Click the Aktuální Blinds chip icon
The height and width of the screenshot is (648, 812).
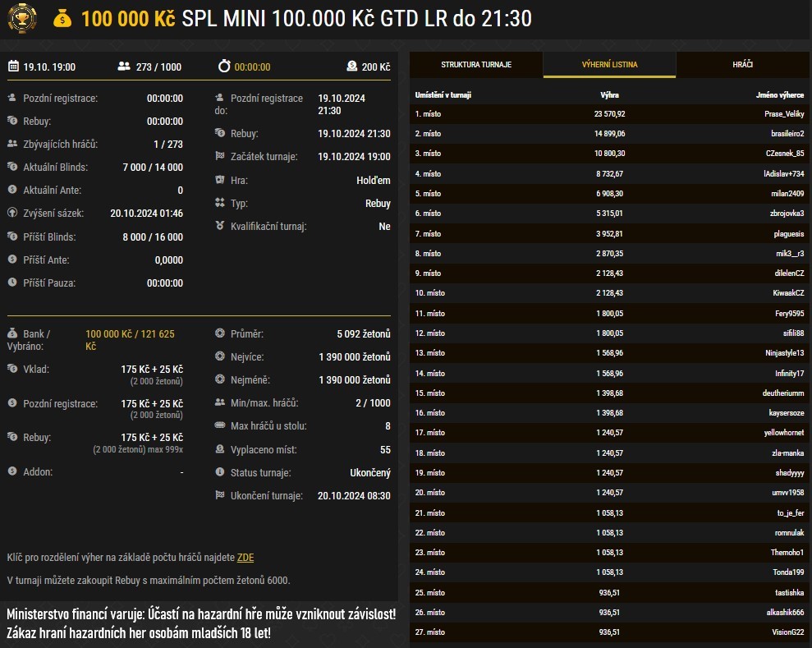pyautogui.click(x=12, y=166)
